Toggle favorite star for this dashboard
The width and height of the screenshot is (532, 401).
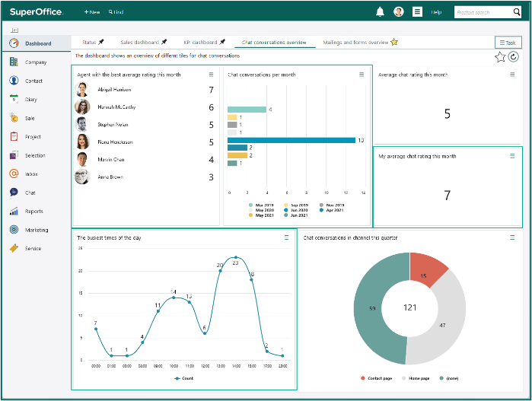coord(500,57)
